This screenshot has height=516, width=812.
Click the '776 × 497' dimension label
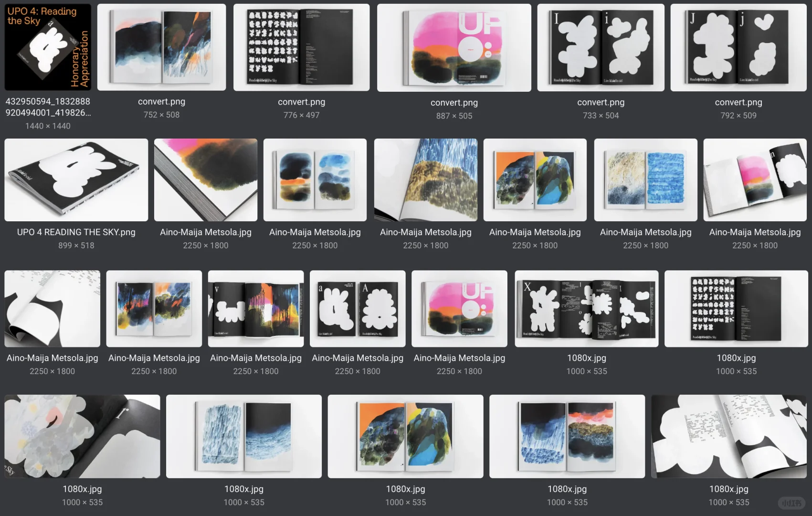(301, 115)
